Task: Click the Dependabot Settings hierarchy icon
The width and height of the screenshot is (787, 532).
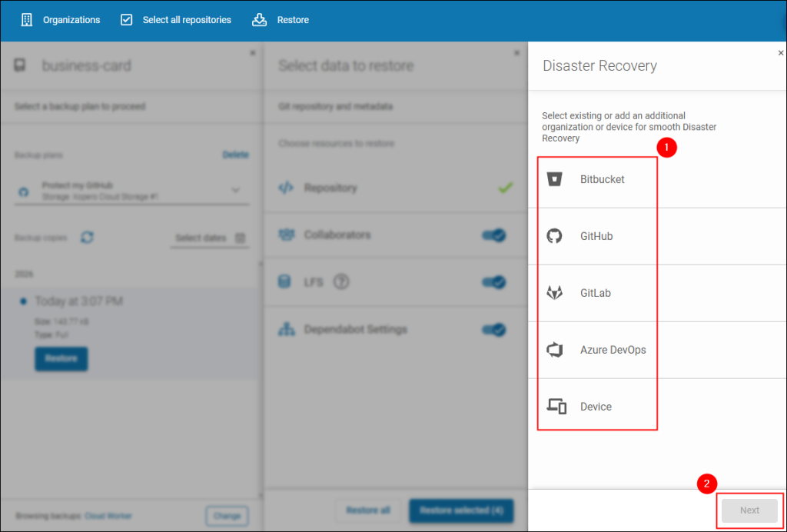Action: [287, 330]
